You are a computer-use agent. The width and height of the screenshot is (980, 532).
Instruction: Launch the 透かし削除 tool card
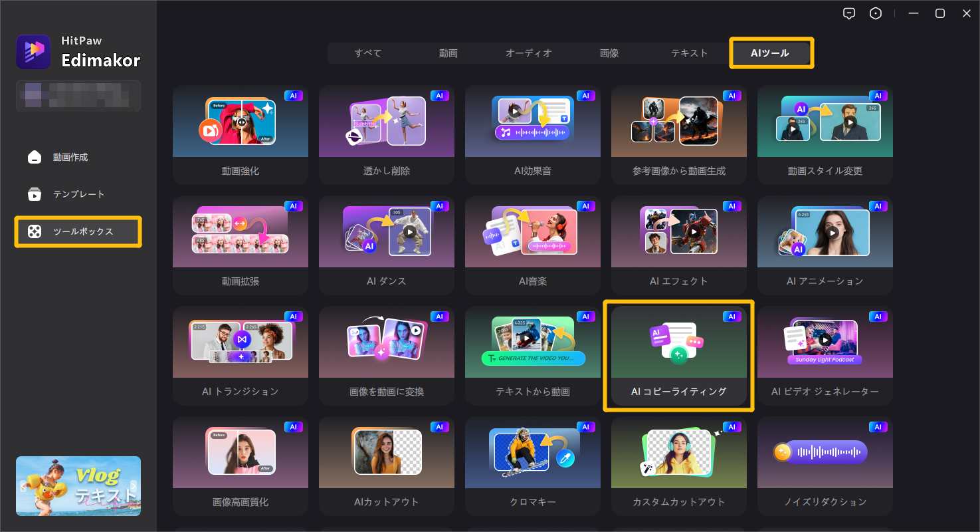pos(386,135)
